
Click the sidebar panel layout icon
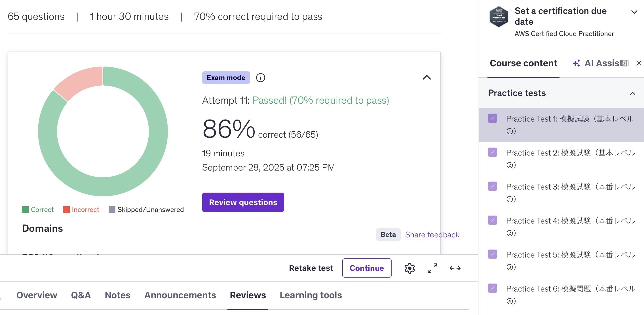pos(625,63)
